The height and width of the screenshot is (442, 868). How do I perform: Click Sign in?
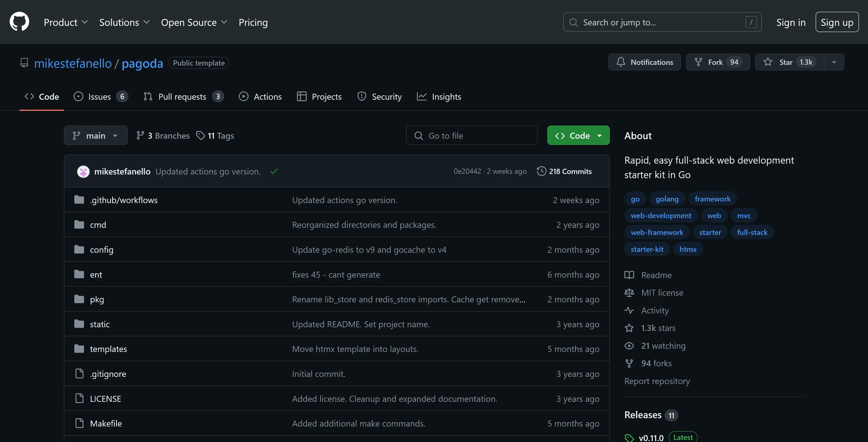click(x=791, y=22)
